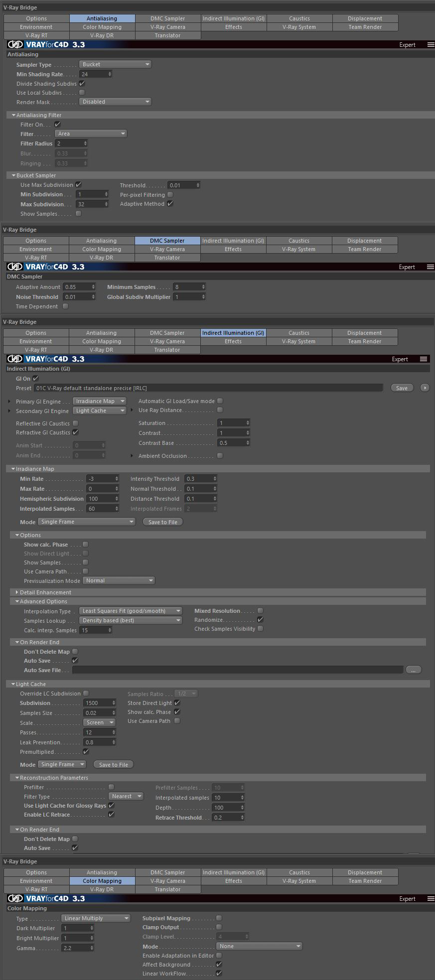Open Environment tab in Indirect Illumination panel

click(x=36, y=341)
